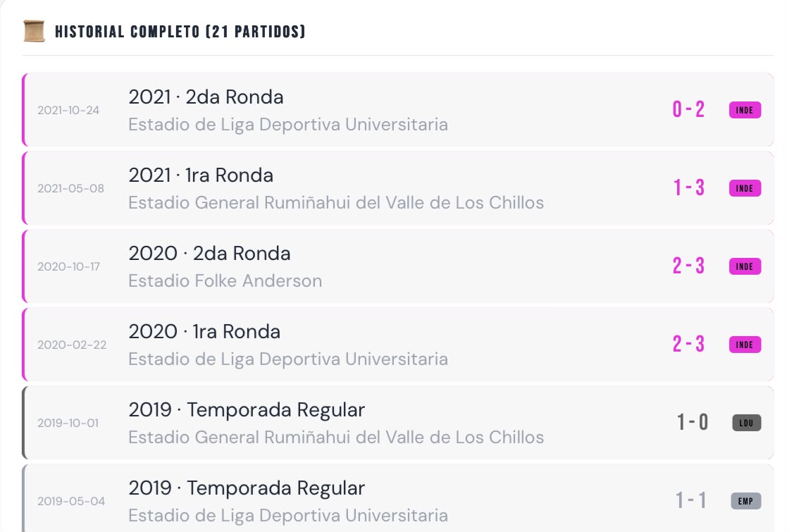Select the 2020 · 2da Ronda match title
This screenshot has height=532, width=787.
tap(209, 254)
